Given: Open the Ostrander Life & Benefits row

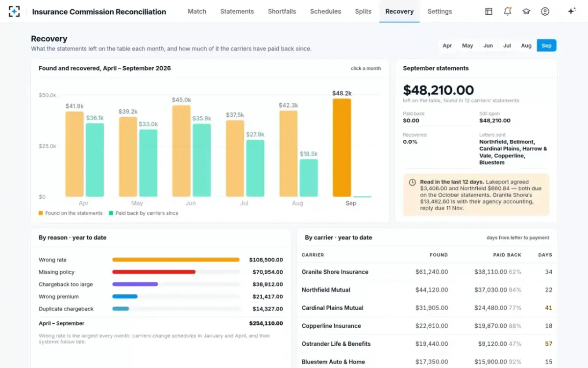Looking at the screenshot, I should (427, 344).
